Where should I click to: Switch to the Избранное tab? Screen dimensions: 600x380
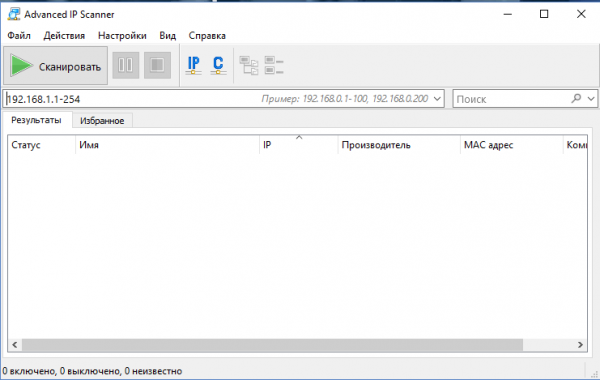(102, 121)
